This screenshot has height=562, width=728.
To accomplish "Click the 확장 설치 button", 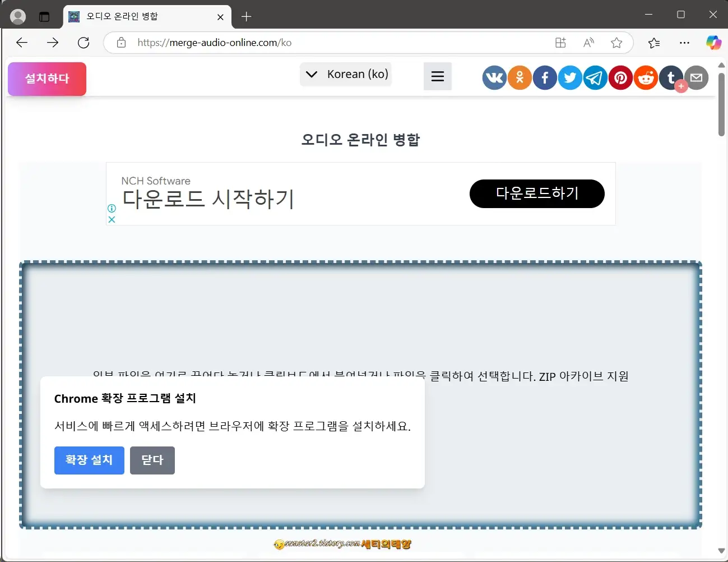I will point(89,460).
